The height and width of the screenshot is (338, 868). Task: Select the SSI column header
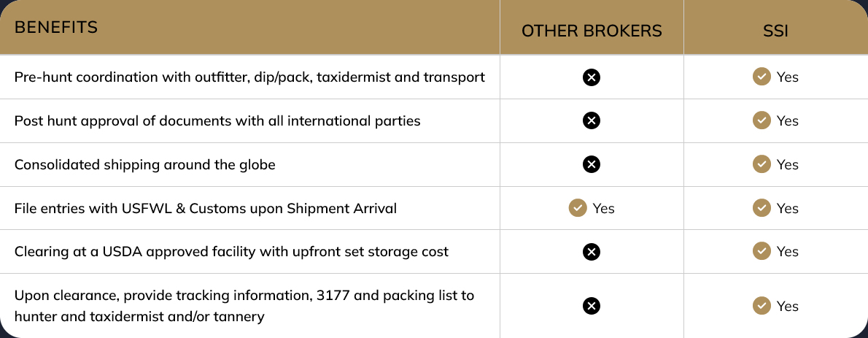coord(775,31)
